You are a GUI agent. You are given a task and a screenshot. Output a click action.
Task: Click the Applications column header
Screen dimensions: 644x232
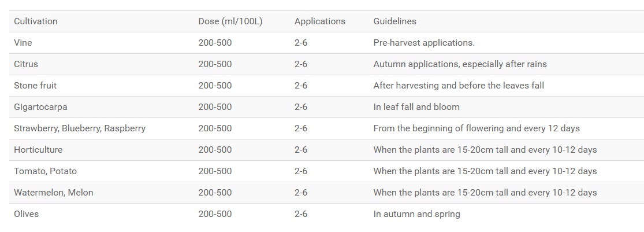pyautogui.click(x=319, y=21)
